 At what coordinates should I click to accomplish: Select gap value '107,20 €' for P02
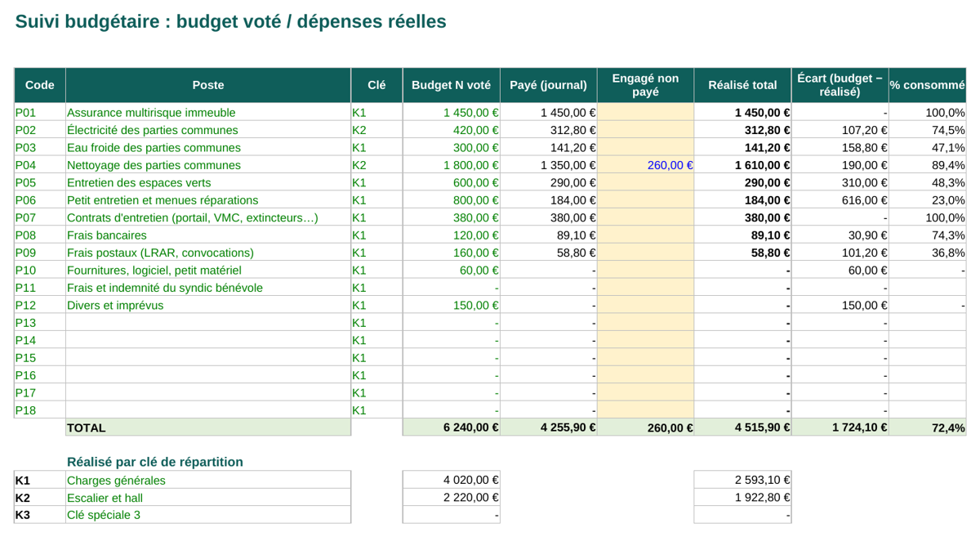840,130
